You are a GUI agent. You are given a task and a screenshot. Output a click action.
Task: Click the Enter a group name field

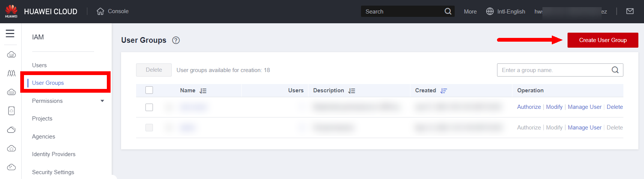[x=553, y=70]
